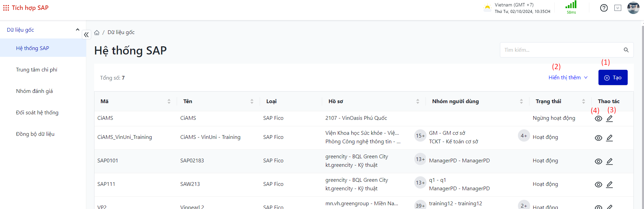
Task: Open the user avatar profile
Action: click(633, 8)
